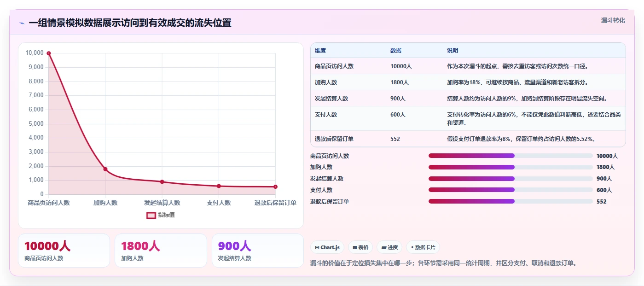Click the 发起结算人数 table row label

pyautogui.click(x=331, y=99)
